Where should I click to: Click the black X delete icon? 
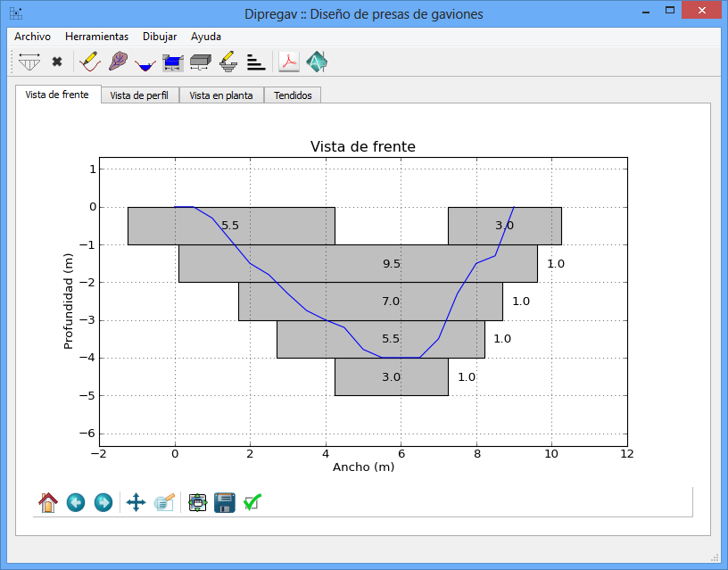[57, 62]
